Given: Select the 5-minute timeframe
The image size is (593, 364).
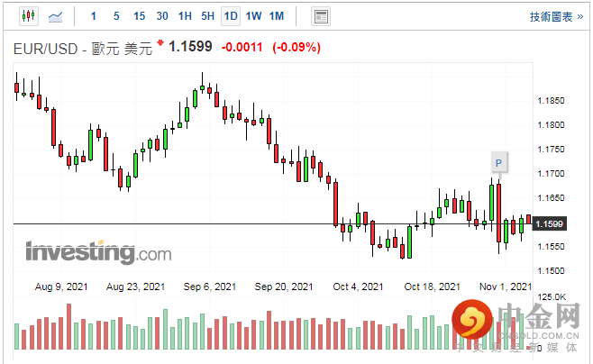Looking at the screenshot, I should [x=116, y=16].
